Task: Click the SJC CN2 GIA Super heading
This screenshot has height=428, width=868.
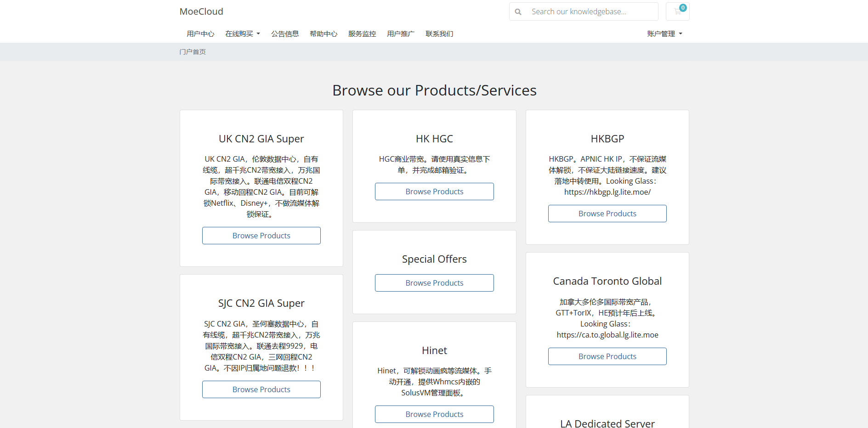Action: point(261,303)
